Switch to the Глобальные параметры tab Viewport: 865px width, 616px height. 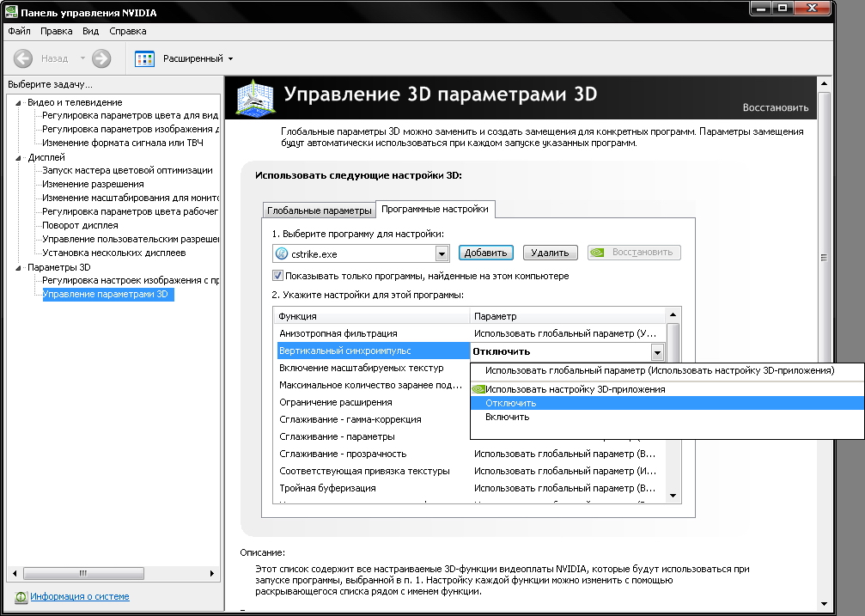tap(320, 210)
